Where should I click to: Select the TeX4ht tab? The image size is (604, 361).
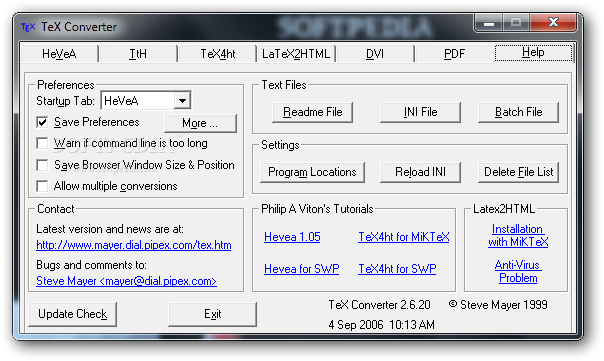pos(217,54)
